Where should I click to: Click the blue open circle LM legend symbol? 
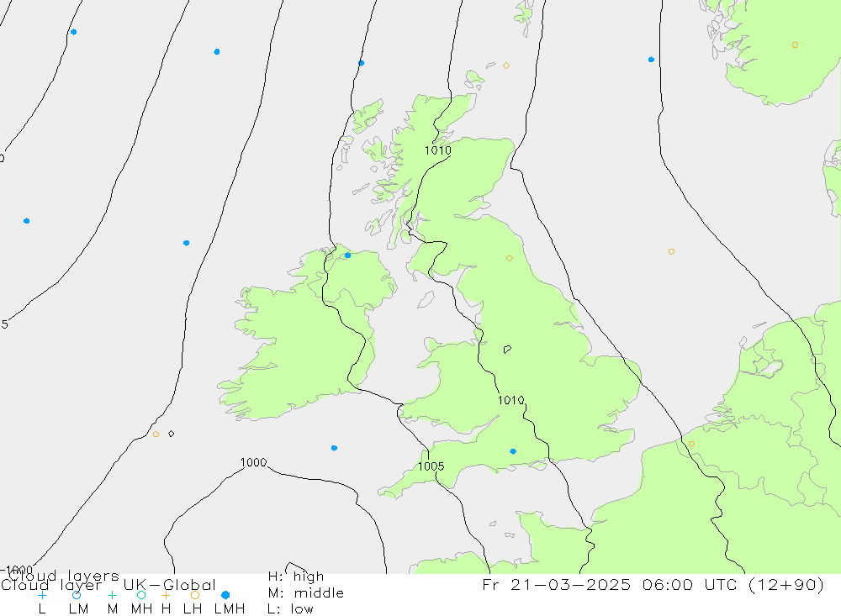(x=77, y=595)
